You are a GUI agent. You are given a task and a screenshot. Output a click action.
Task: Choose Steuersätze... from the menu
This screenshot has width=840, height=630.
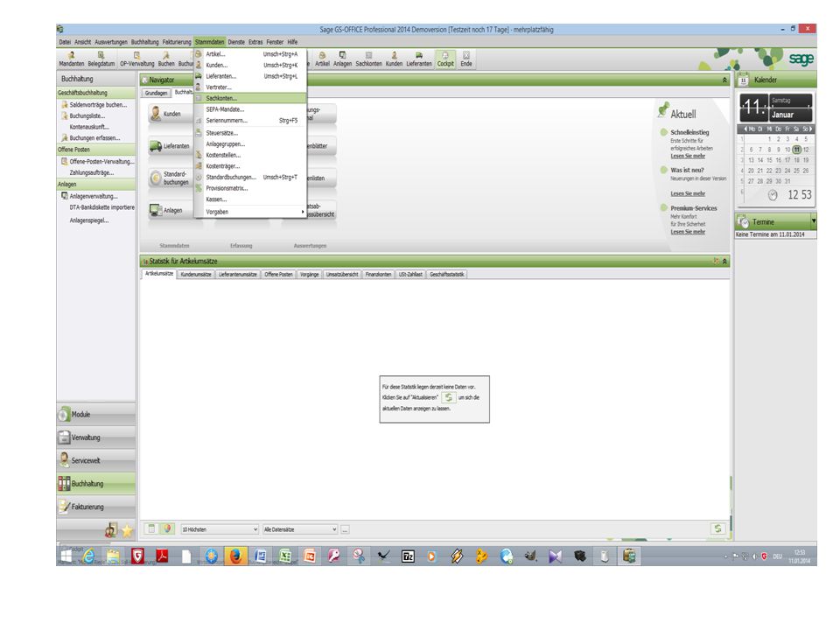click(251, 133)
